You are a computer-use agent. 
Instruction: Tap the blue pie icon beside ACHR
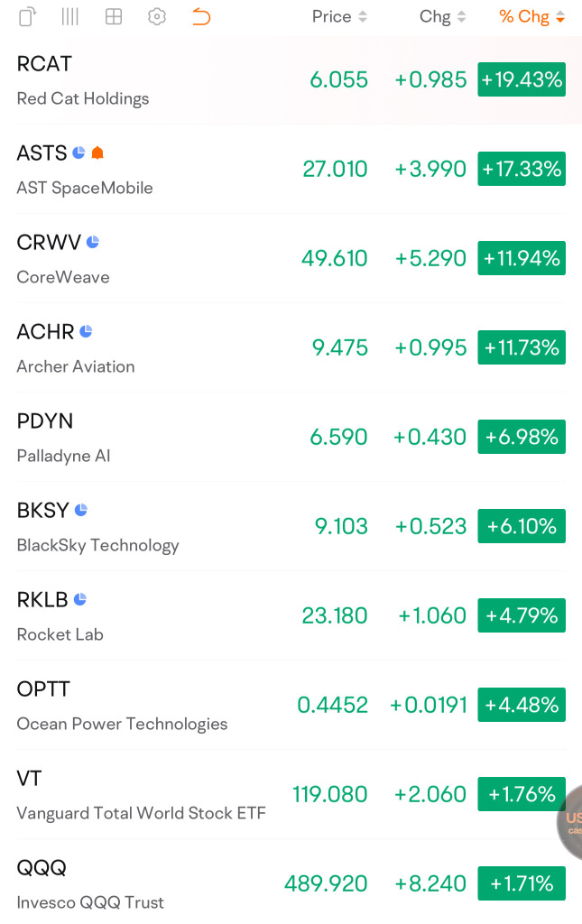pos(86,332)
